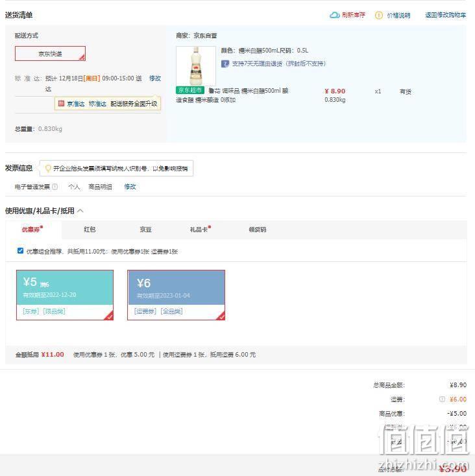Switch to the 京豆 tab
This screenshot has width=475, height=476.
click(145, 230)
